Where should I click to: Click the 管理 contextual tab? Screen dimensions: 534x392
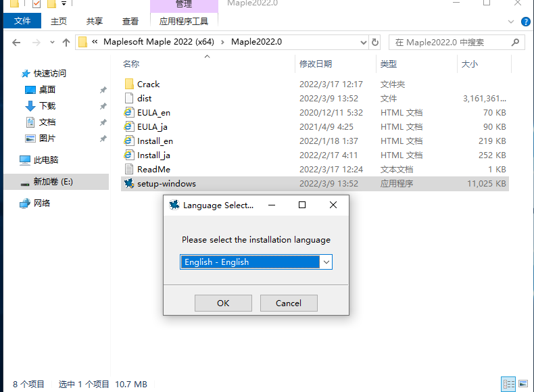[184, 5]
